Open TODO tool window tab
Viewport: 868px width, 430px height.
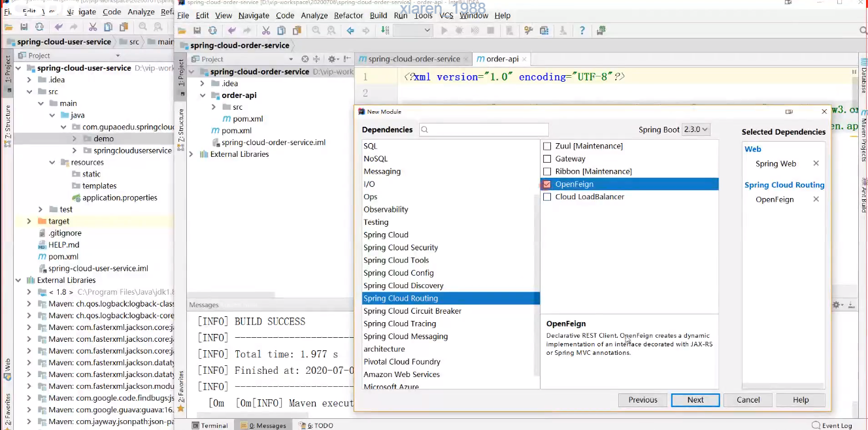[x=316, y=425]
